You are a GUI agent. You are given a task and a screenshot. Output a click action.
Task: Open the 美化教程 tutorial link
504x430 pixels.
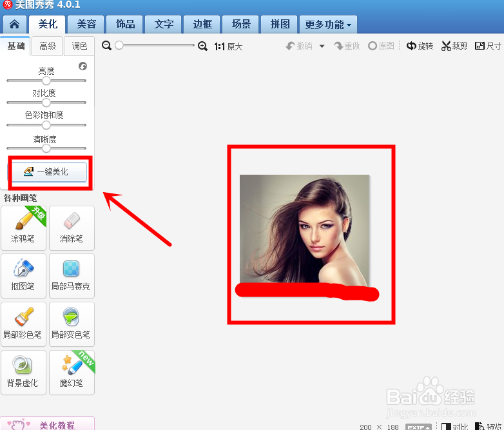pos(47,424)
